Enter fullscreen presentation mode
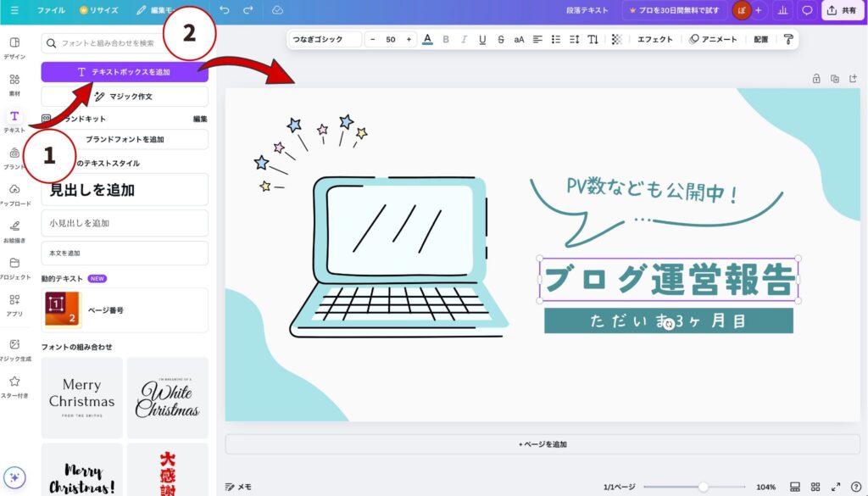 tap(836, 488)
